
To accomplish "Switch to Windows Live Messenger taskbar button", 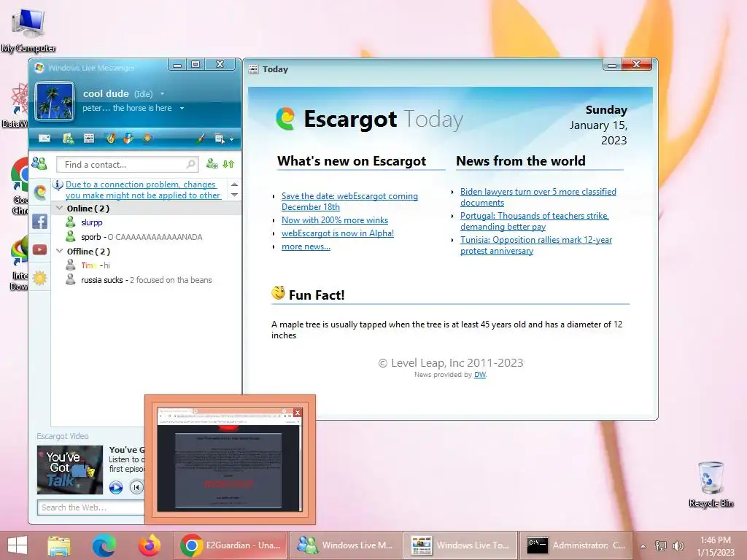I will 345,545.
